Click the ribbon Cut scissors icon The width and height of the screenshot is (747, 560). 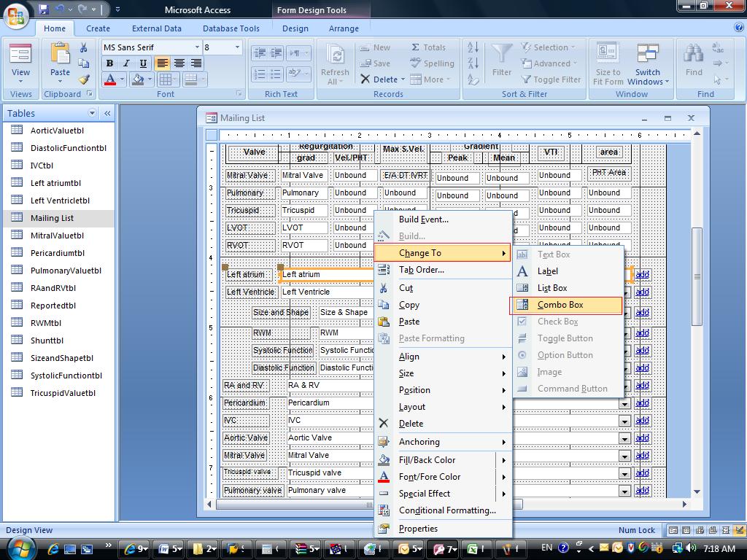click(x=84, y=47)
